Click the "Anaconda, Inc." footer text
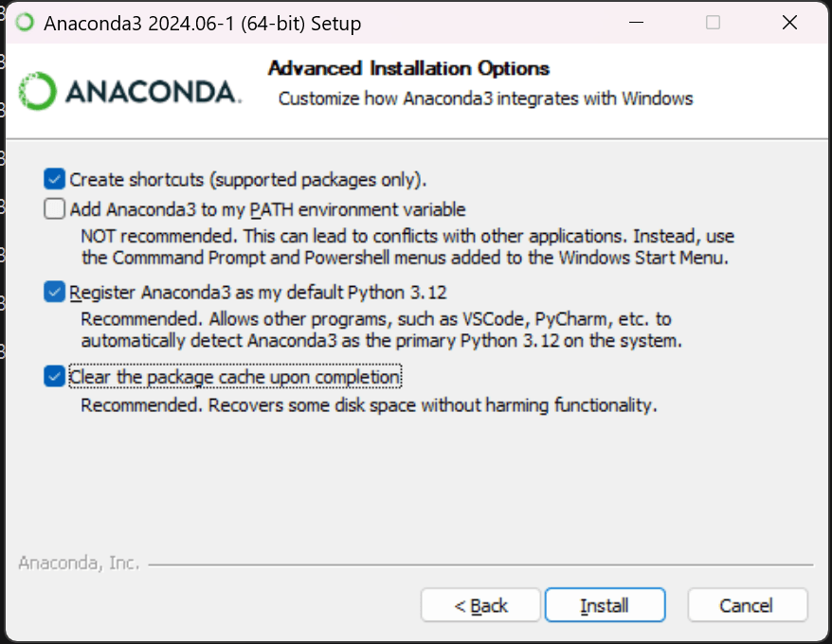 point(79,563)
